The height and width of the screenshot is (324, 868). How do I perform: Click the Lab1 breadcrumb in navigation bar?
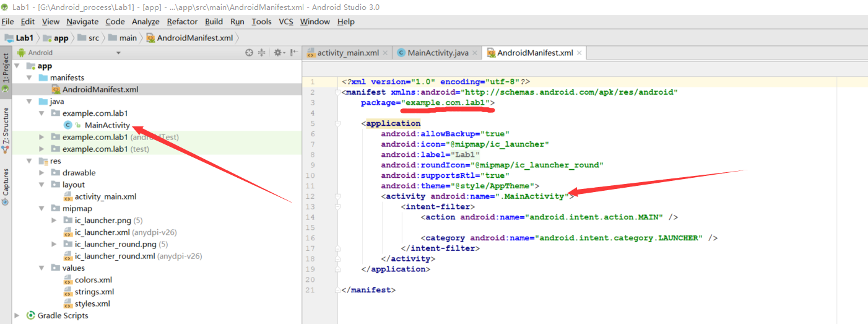[x=19, y=38]
